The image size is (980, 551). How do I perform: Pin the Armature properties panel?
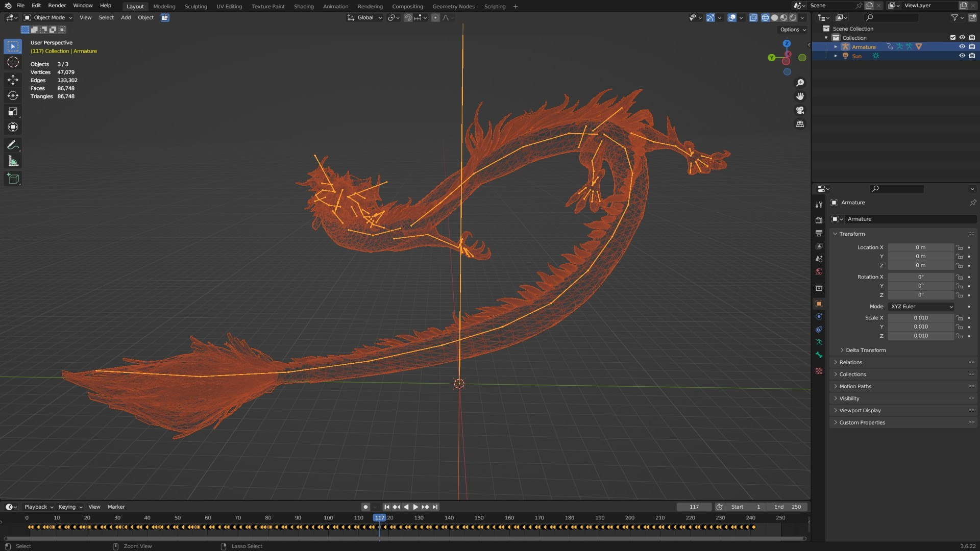coord(972,203)
